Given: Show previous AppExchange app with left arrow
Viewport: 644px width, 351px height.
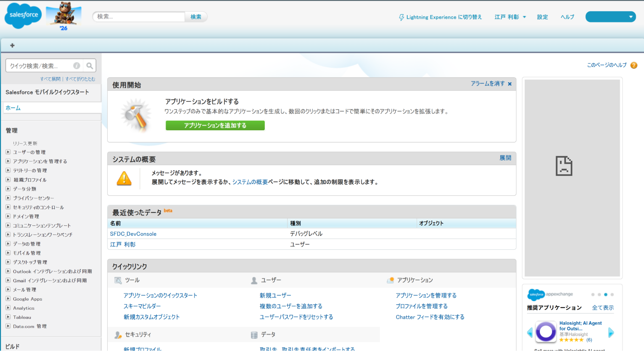Looking at the screenshot, I should click(530, 332).
